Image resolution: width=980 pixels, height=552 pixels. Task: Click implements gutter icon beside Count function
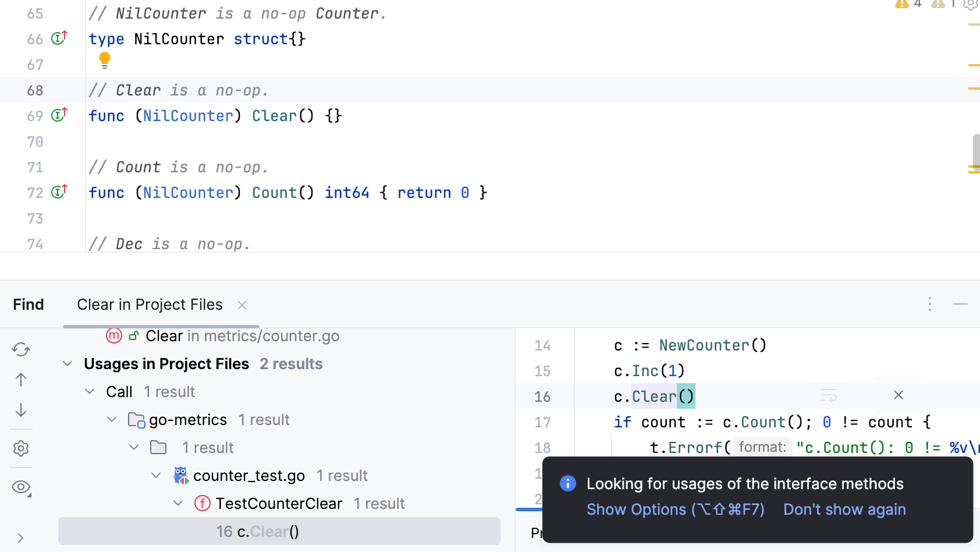(59, 192)
